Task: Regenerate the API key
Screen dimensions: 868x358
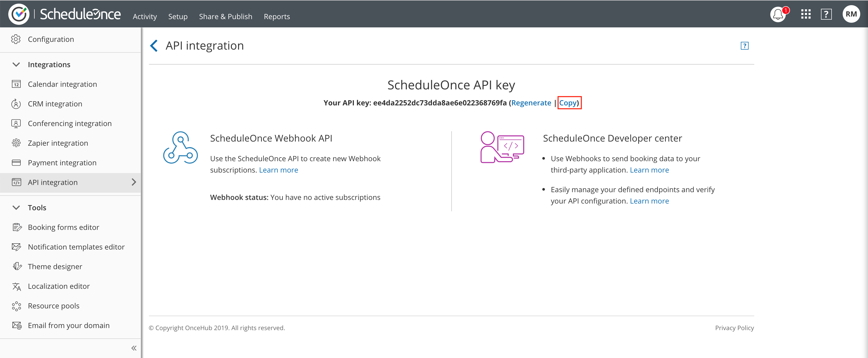Action: point(531,103)
